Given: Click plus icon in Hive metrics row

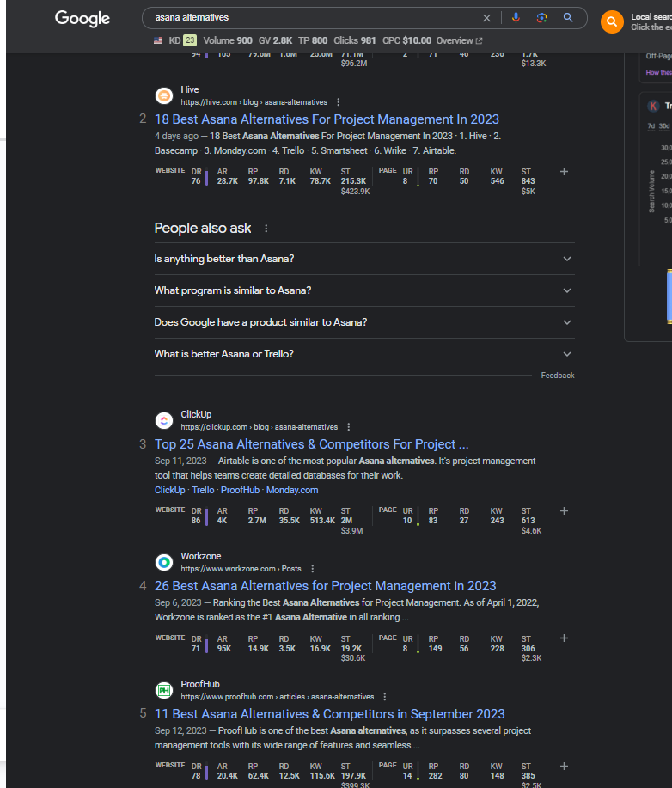Looking at the screenshot, I should pyautogui.click(x=564, y=172).
